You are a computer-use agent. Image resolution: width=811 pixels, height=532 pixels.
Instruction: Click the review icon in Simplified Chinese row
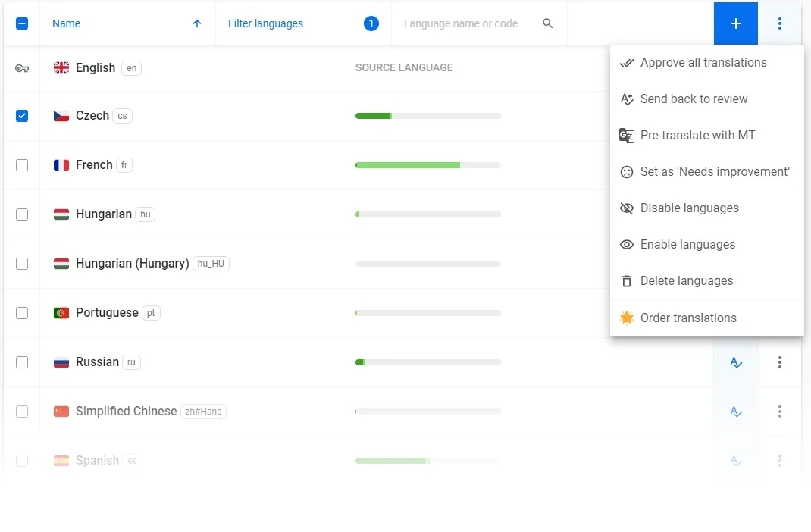point(735,412)
